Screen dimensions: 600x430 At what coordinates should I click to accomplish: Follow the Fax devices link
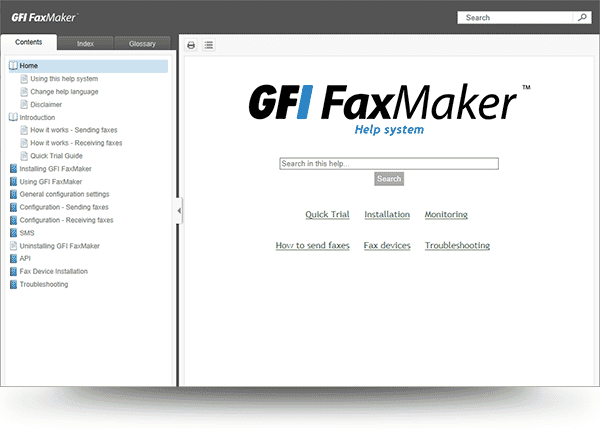tap(387, 245)
